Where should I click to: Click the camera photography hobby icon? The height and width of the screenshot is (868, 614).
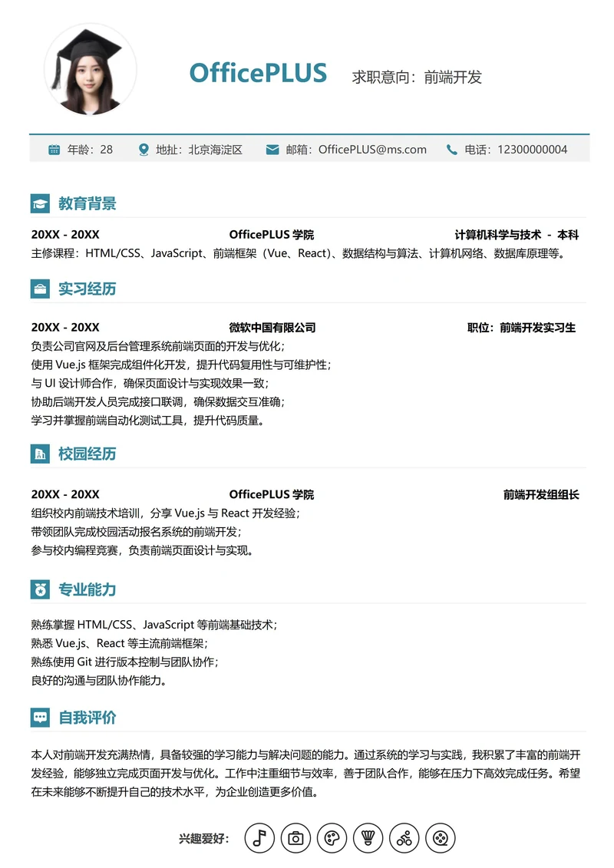(295, 838)
